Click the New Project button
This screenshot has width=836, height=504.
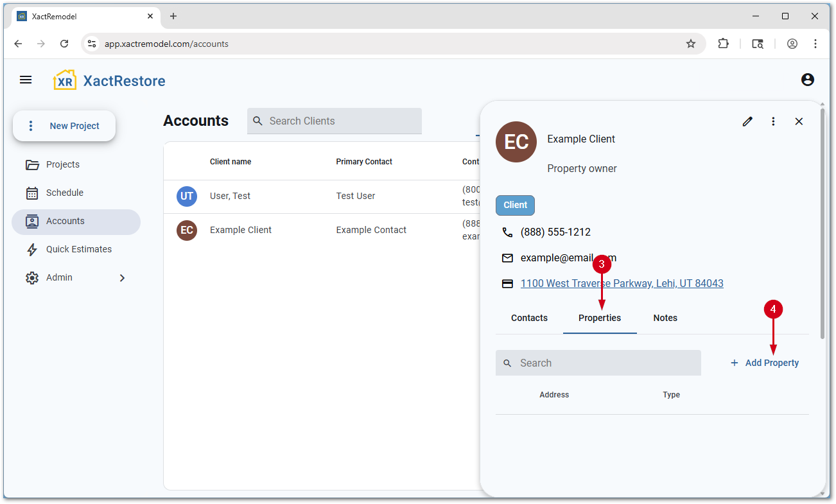coord(64,126)
